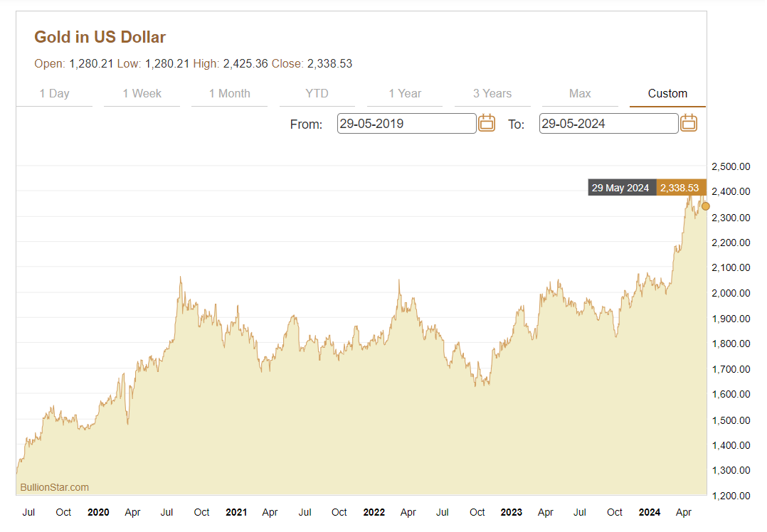Click the BullionStar.com watermark link

(x=55, y=487)
